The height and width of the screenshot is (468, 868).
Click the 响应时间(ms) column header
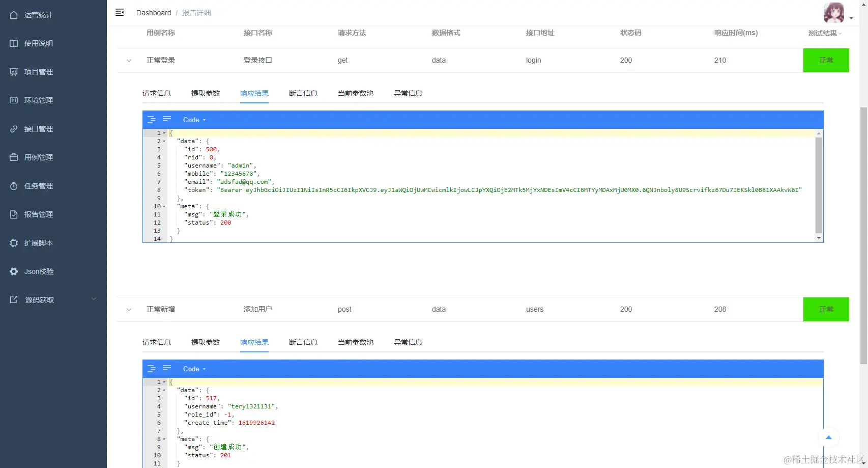pos(736,33)
